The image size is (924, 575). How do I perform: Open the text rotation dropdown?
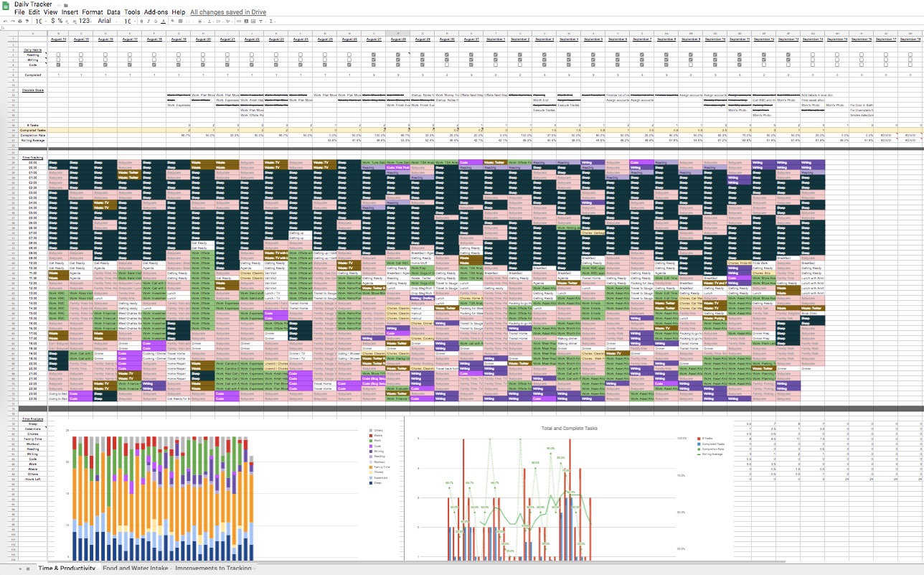coord(229,22)
